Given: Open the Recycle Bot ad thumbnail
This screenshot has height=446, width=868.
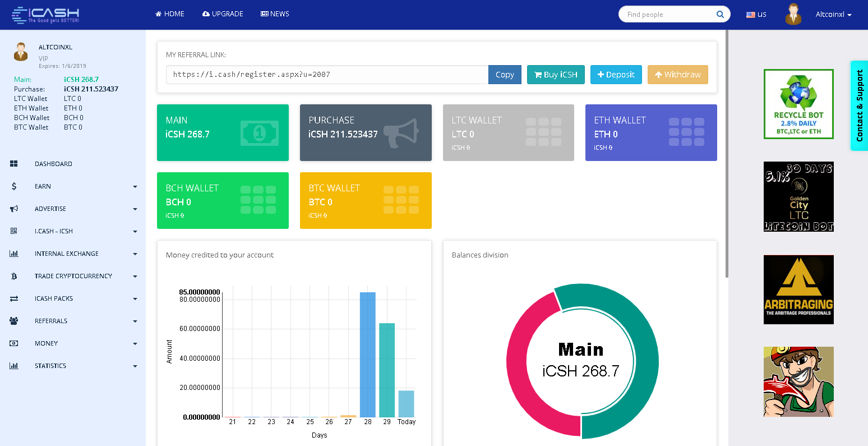Looking at the screenshot, I should click(x=798, y=104).
